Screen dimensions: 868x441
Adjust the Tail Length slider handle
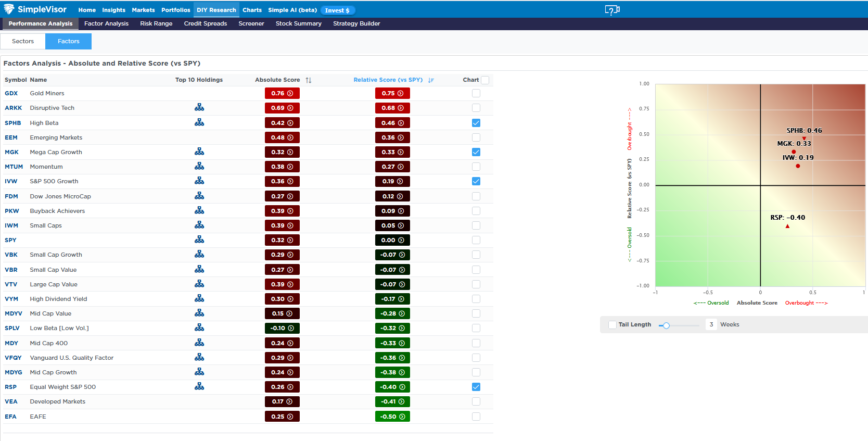(666, 325)
